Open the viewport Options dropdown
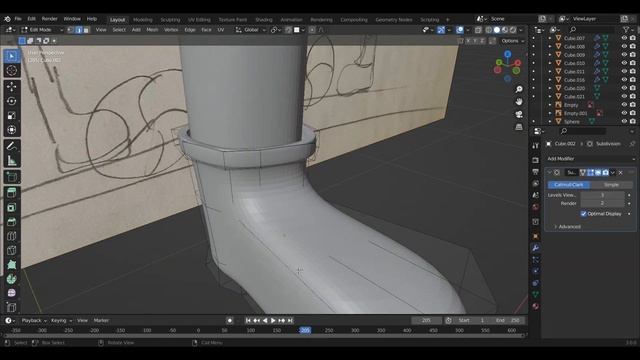Image resolution: width=640 pixels, height=360 pixels. pos(513,41)
